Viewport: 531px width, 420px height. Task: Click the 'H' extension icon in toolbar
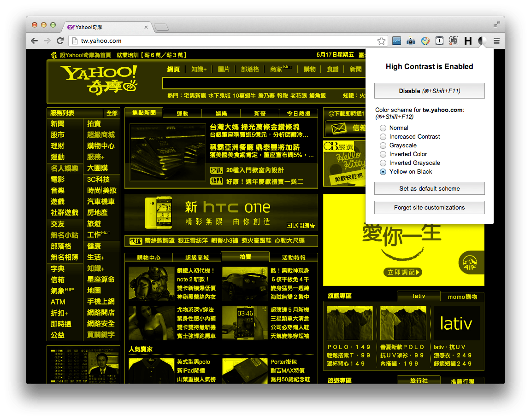[x=467, y=41]
